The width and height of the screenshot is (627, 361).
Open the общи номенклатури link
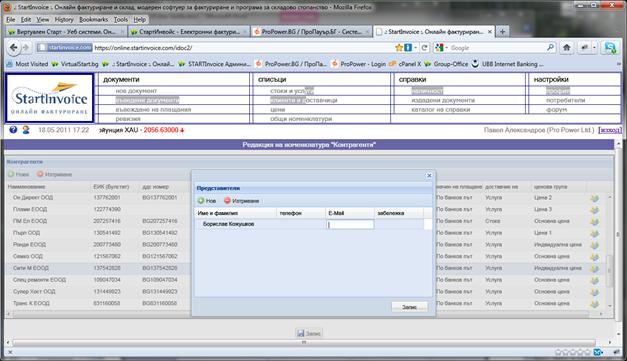301,119
